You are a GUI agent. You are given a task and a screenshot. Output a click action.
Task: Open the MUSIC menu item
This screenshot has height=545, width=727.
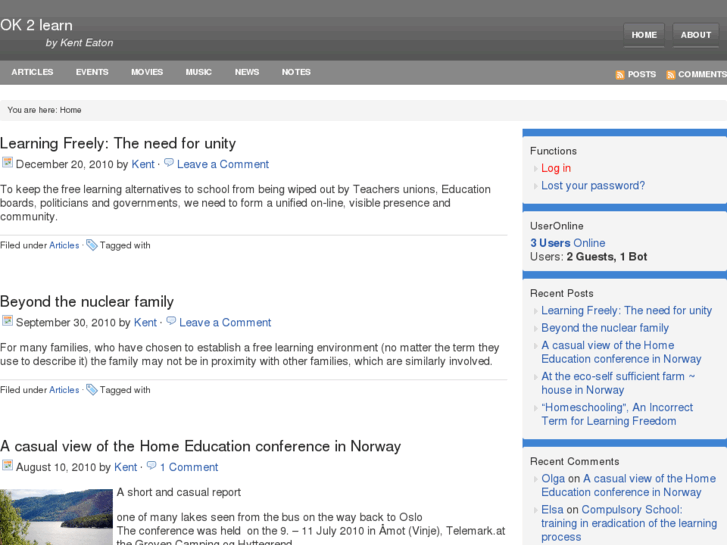[x=198, y=72]
